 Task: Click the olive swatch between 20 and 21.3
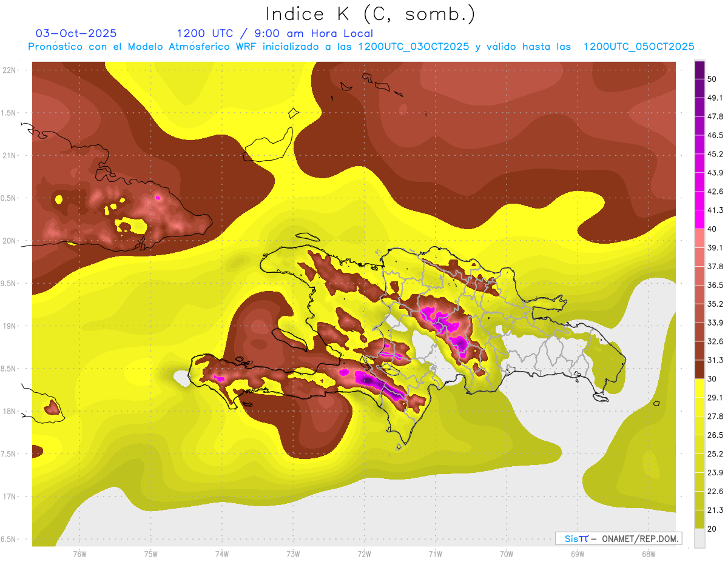[x=699, y=519]
